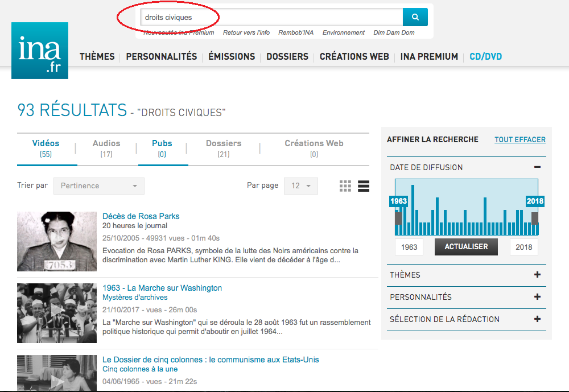
Task: Play the Marche sur Washington thumbnail
Action: [x=57, y=313]
